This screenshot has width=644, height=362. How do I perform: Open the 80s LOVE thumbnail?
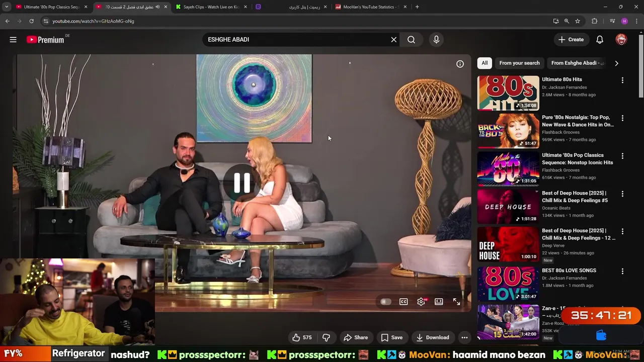pos(508,284)
